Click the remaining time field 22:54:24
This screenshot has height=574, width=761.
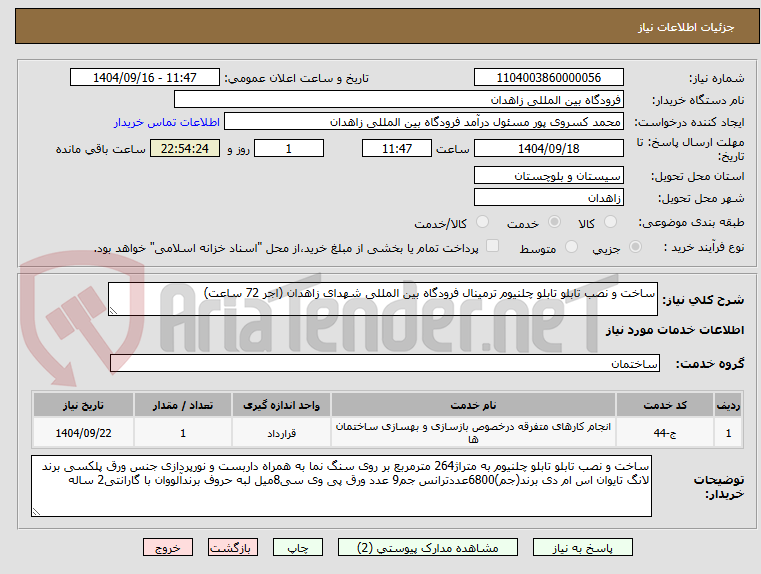(x=185, y=148)
